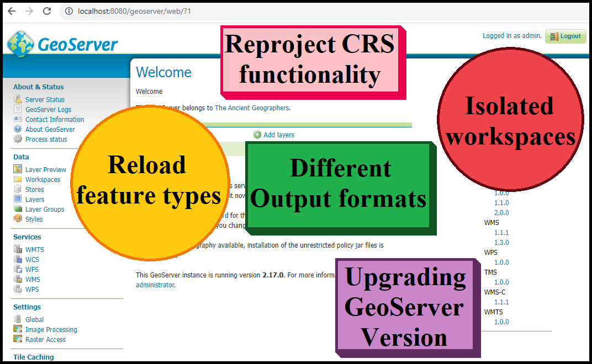The height and width of the screenshot is (364, 592).
Task: Open WMS 1.3.0 capabilities link
Action: [501, 243]
